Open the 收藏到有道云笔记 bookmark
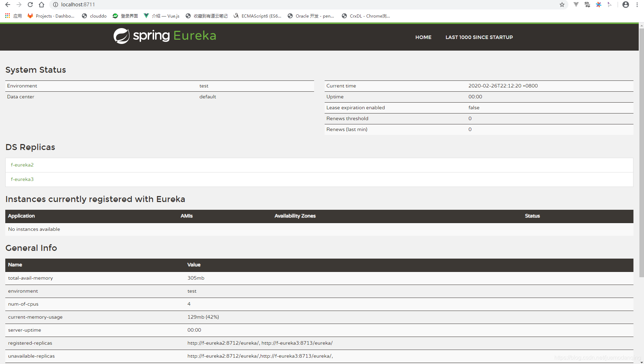This screenshot has width=644, height=364. click(x=207, y=16)
